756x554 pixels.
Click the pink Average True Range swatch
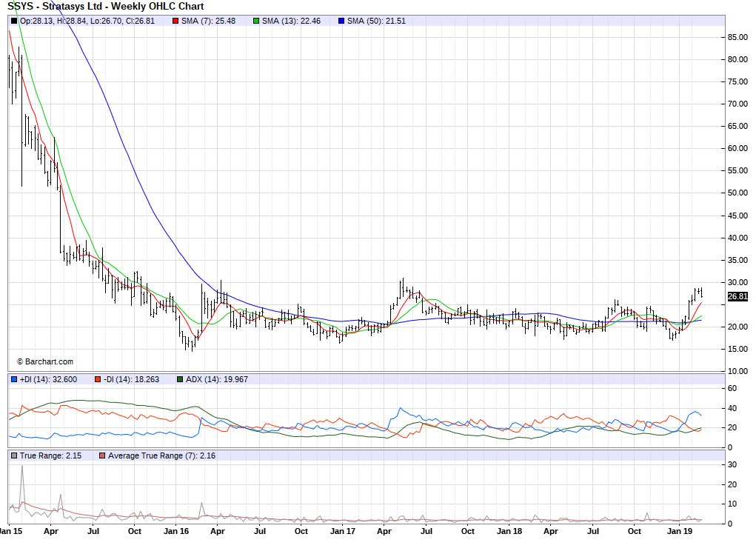click(101, 455)
